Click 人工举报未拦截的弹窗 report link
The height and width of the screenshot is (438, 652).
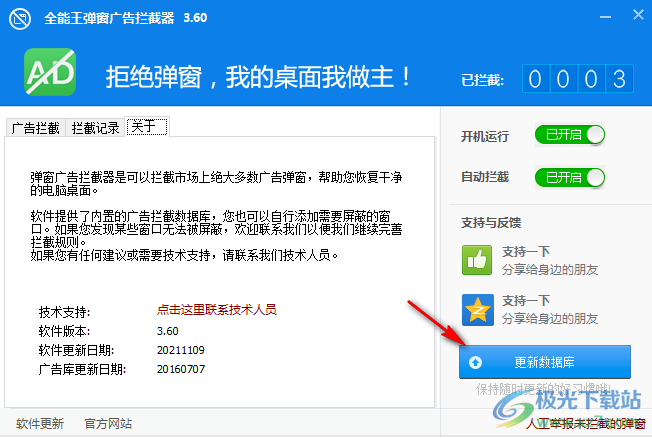[586, 423]
